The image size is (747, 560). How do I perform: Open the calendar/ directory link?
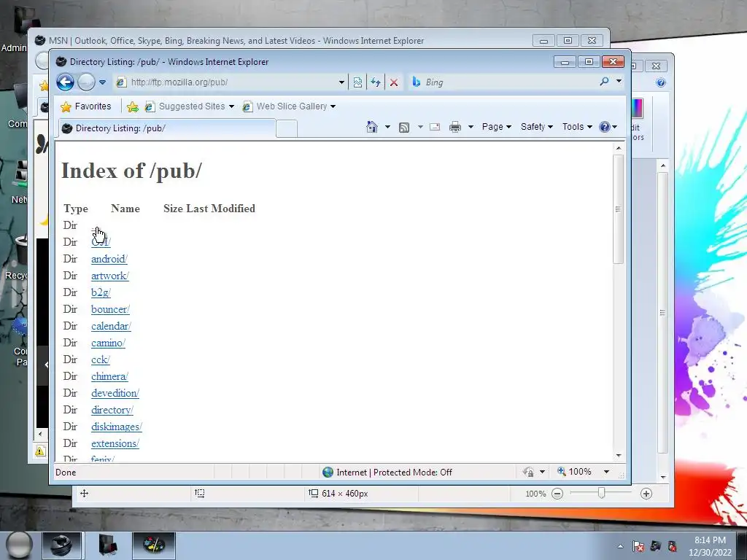(111, 326)
